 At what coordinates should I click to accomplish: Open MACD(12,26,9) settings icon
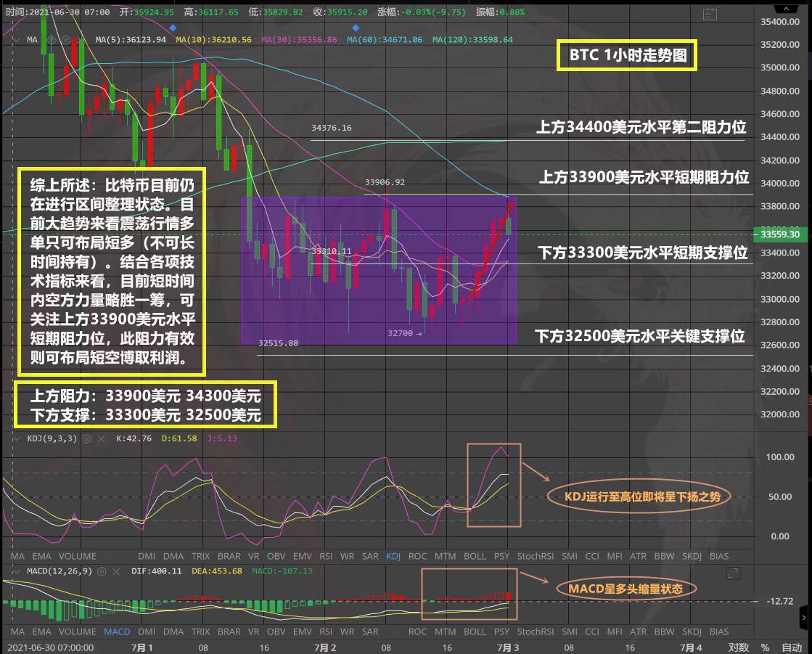(x=102, y=571)
